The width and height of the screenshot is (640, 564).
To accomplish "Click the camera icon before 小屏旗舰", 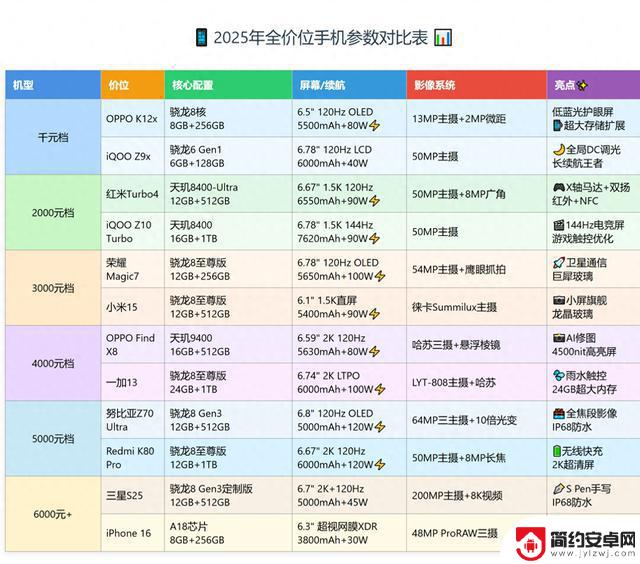I will pyautogui.click(x=559, y=300).
